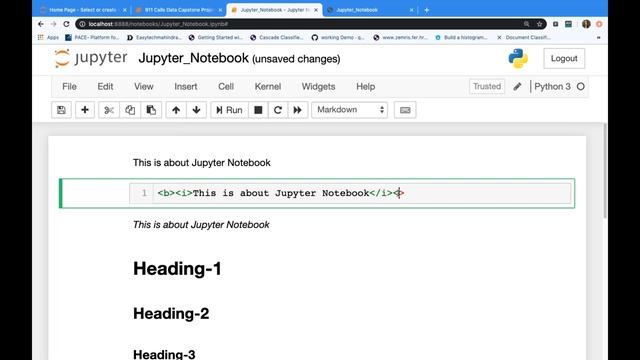Run the selected cell
640x360 pixels.
229,110
